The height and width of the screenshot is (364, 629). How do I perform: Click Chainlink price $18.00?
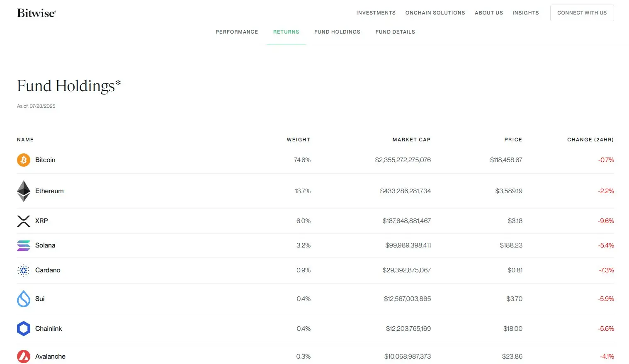tap(513, 329)
